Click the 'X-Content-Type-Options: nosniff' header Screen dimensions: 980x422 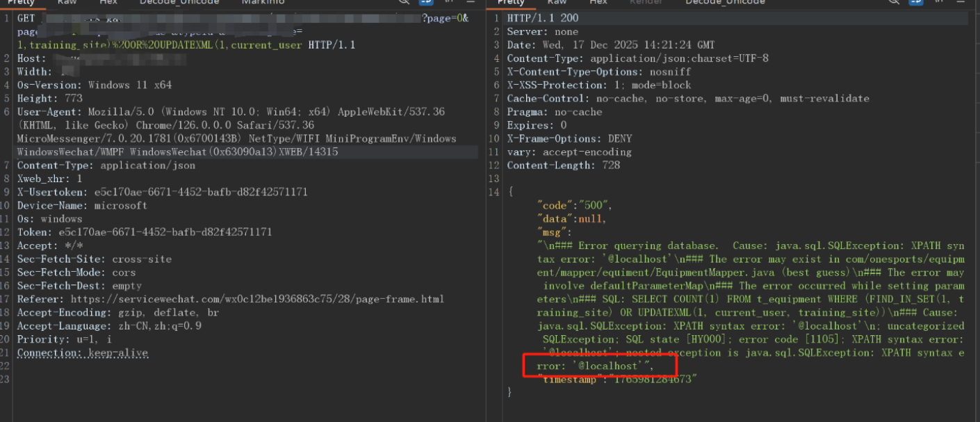(x=598, y=72)
